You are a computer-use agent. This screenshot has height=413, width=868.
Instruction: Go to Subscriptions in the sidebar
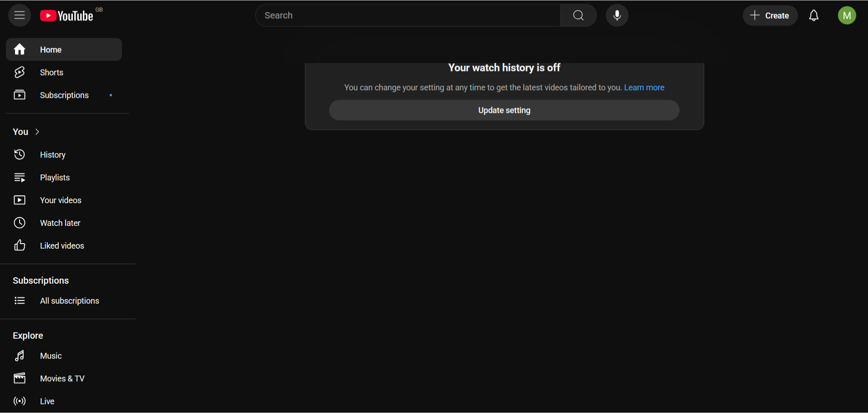click(x=64, y=95)
